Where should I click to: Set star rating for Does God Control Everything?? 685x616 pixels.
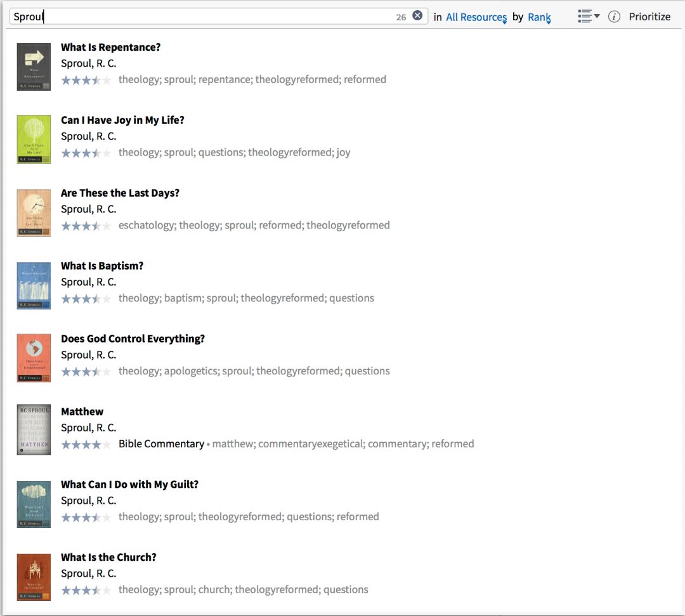point(86,371)
